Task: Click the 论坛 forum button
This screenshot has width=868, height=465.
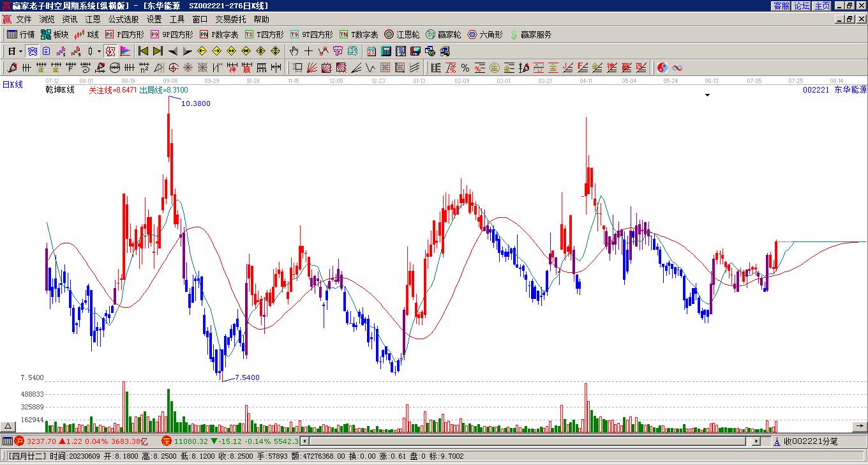Action: (x=802, y=6)
